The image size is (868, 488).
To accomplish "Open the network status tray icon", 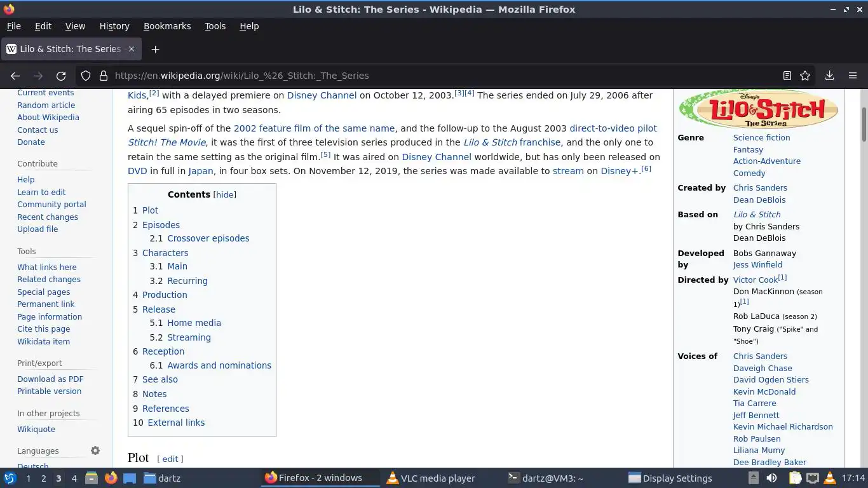I will pyautogui.click(x=813, y=478).
